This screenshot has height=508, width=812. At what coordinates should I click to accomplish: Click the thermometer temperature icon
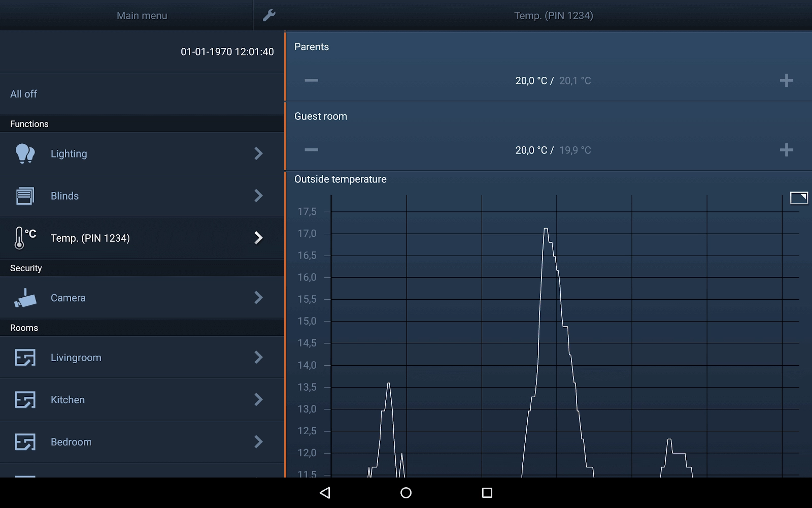[x=25, y=238]
